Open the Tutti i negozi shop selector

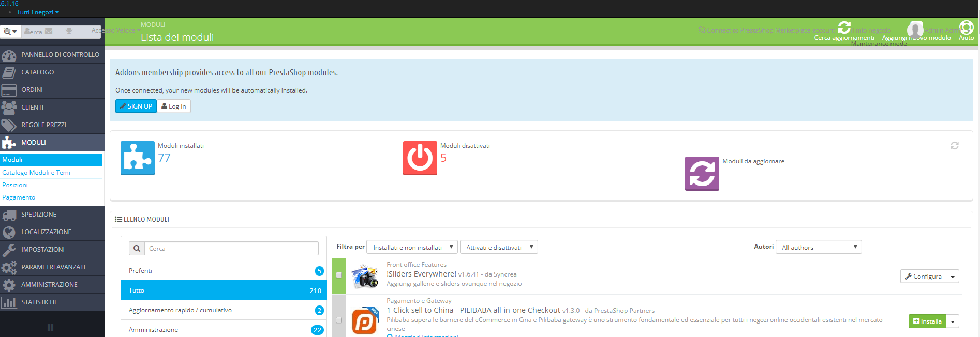(38, 12)
